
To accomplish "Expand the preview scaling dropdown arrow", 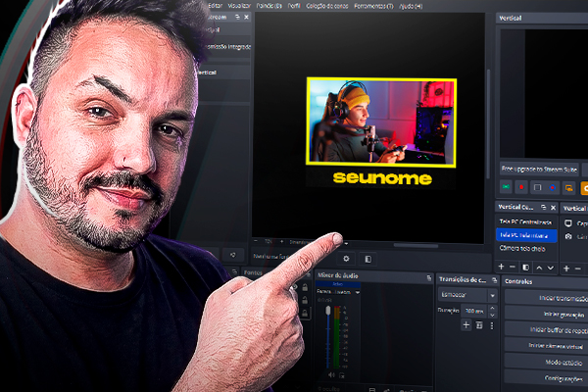I will [x=346, y=243].
